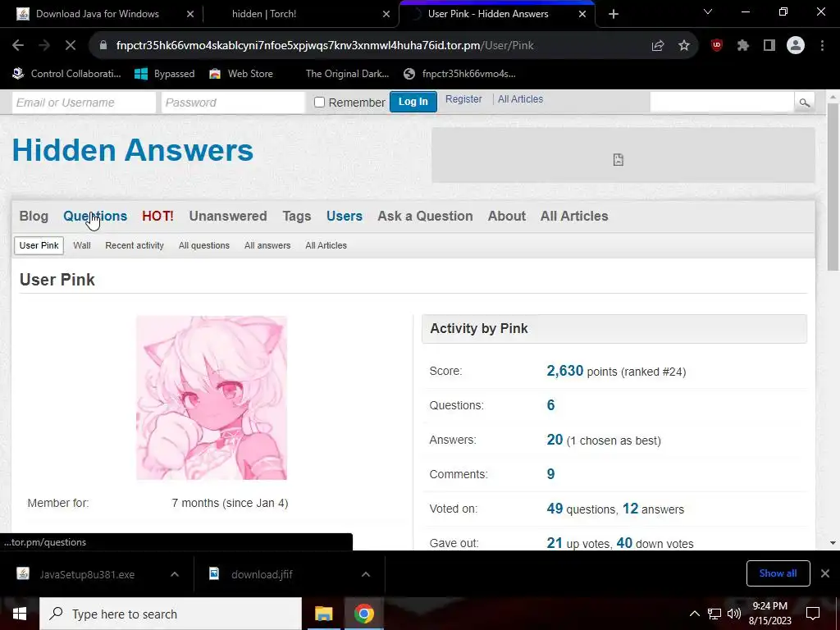This screenshot has height=630, width=840.
Task: Show hidden system tray icons
Action: point(694,614)
